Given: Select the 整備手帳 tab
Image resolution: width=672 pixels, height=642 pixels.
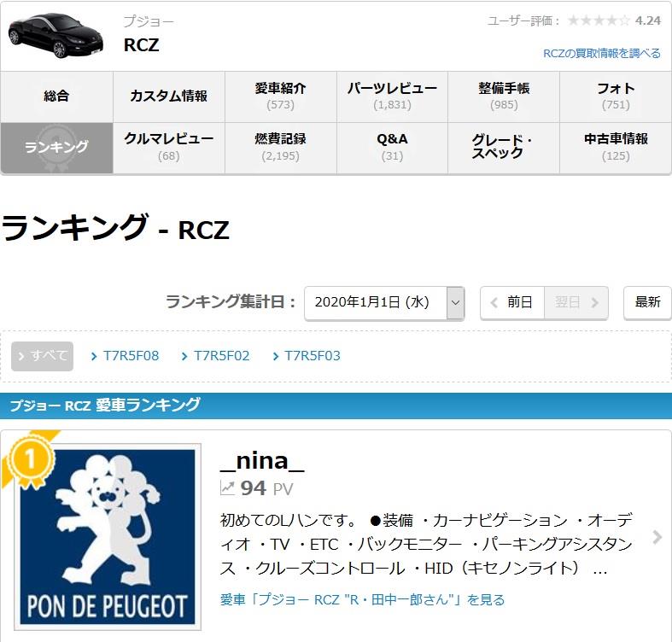Looking at the screenshot, I should pos(504,96).
